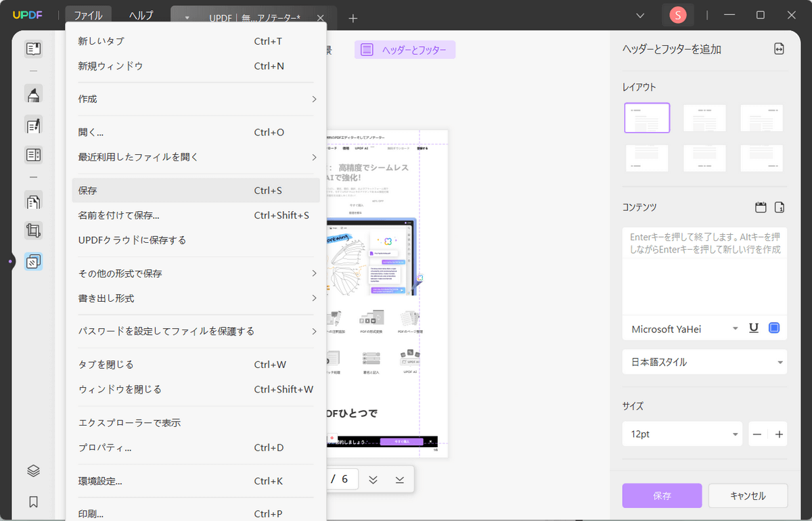
Task: Select the top-left header layout thumbnail
Action: [x=647, y=118]
